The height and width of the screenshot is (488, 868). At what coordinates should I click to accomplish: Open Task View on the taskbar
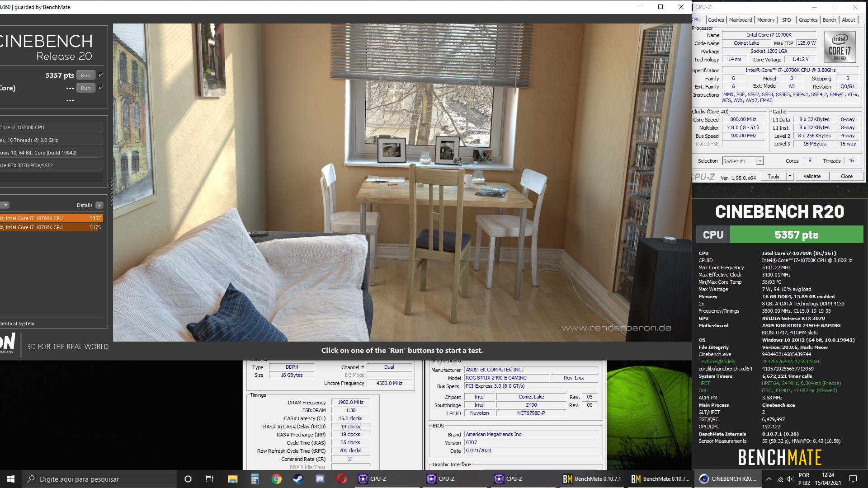click(209, 479)
